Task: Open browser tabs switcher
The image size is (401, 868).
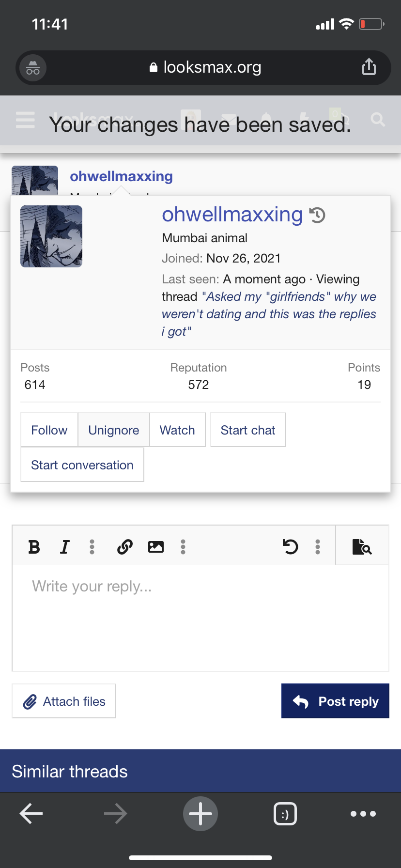Action: tap(285, 814)
